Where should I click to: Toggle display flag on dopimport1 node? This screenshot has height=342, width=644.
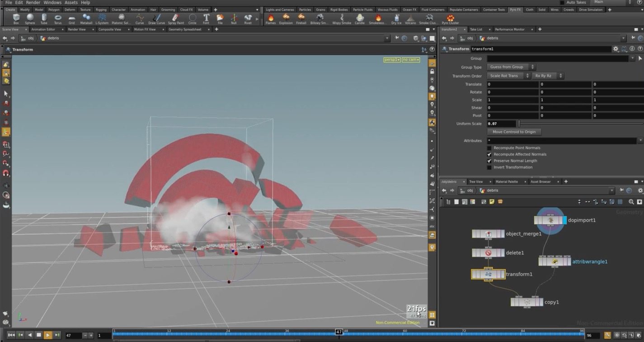[x=564, y=220]
